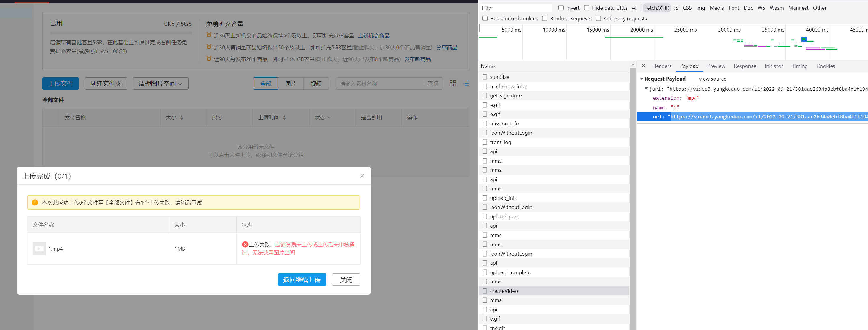Screen dimensions: 868x330
Task: Dismiss the 上传完成 dialog via X
Action: 362,176
